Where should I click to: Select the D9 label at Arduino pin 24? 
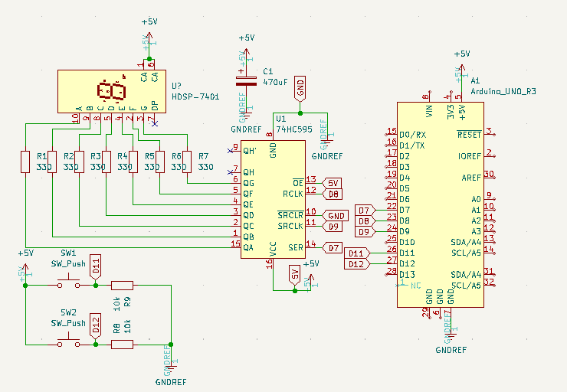click(x=365, y=231)
